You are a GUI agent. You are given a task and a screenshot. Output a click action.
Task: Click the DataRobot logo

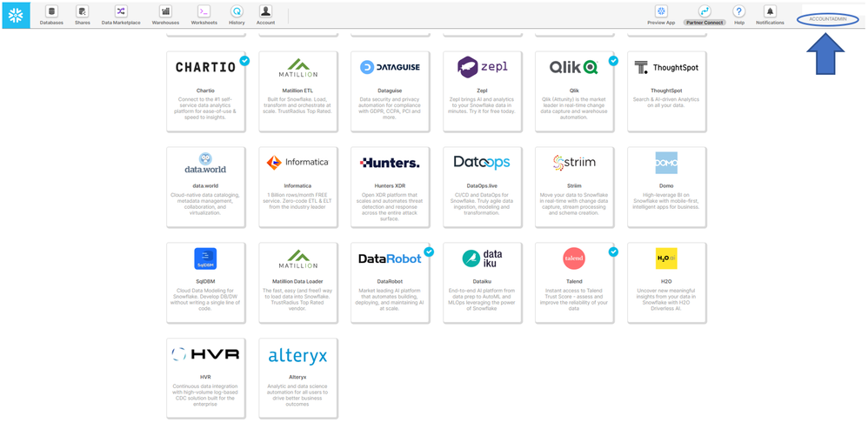(x=390, y=258)
